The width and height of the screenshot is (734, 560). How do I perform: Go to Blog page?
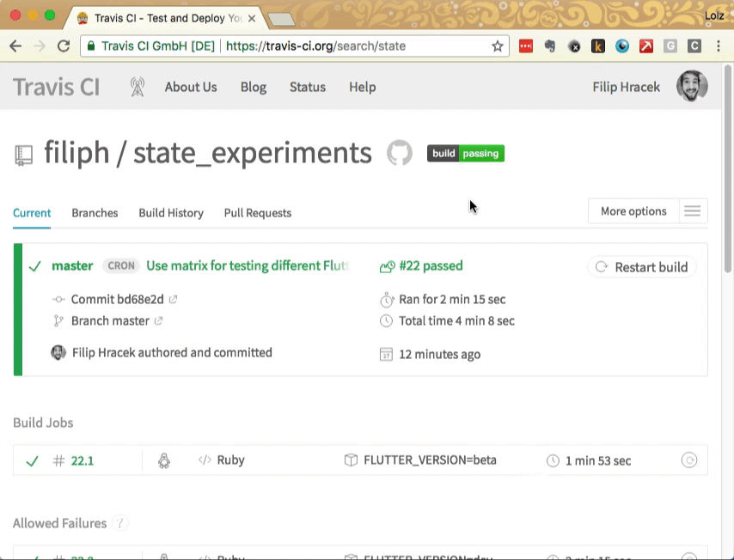254,87
